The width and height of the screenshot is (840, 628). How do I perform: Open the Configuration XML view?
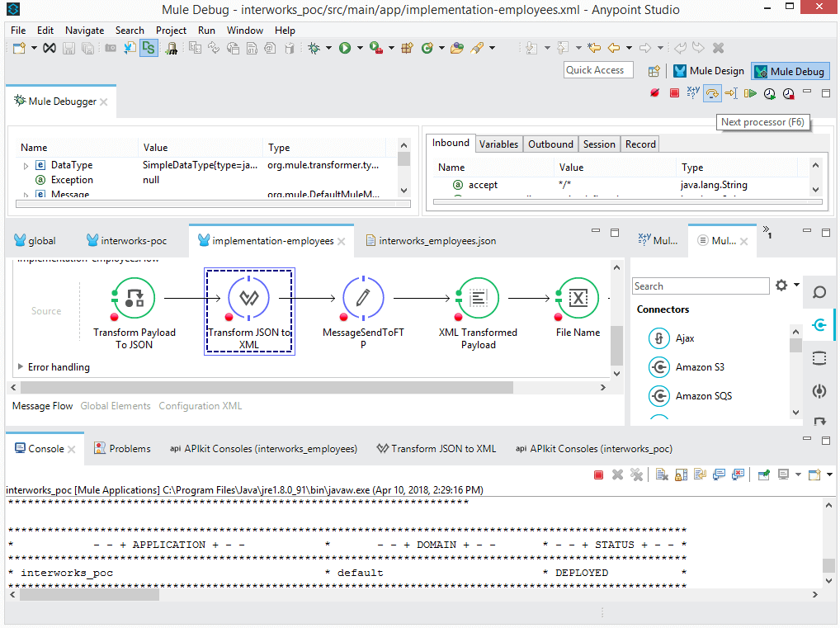[201, 405]
